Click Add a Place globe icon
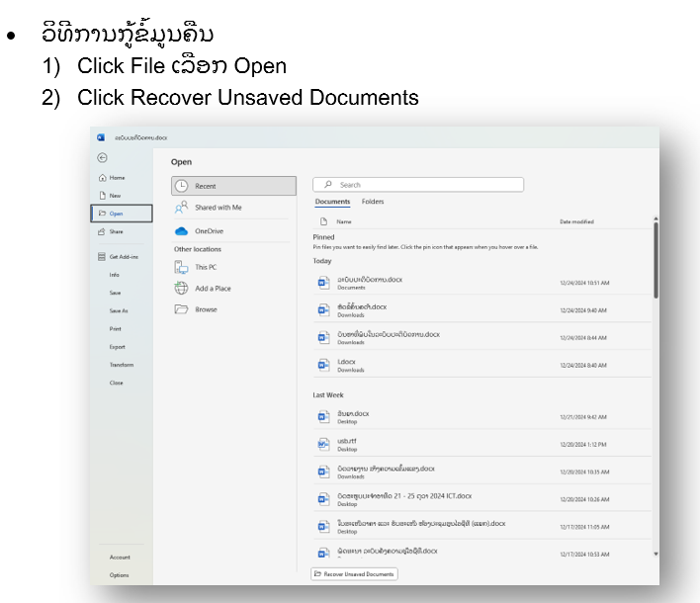Screen dimensions: 700x603 (182, 289)
